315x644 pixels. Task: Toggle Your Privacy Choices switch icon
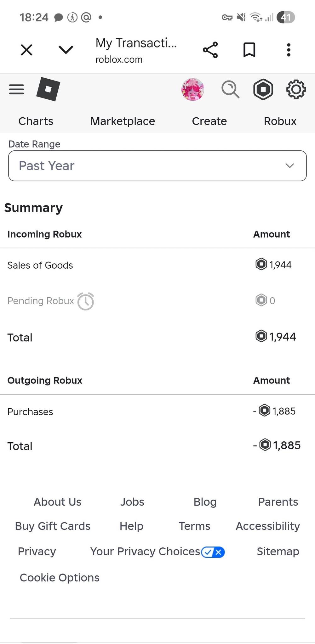[x=213, y=552]
